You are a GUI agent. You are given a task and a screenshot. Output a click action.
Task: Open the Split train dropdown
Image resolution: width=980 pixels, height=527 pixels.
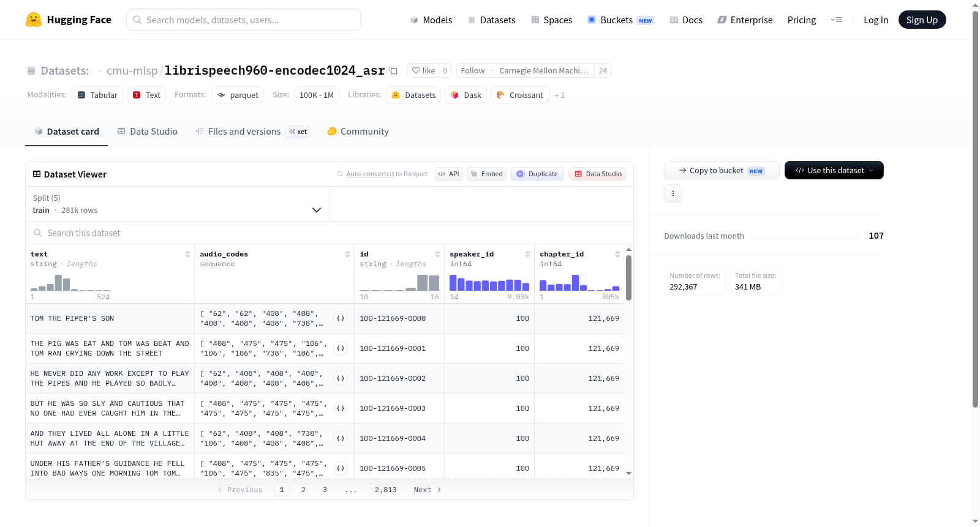(177, 204)
